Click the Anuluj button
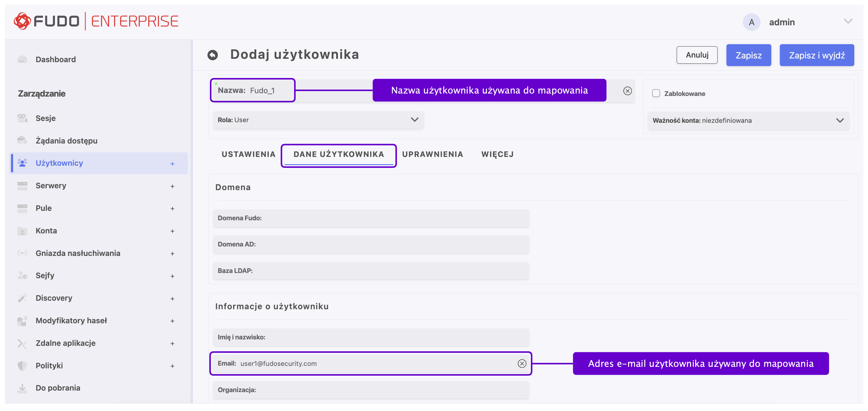 pyautogui.click(x=697, y=55)
